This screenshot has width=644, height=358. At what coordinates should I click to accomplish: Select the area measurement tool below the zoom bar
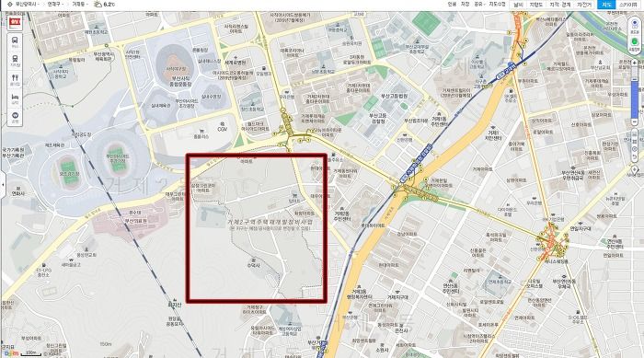click(635, 142)
